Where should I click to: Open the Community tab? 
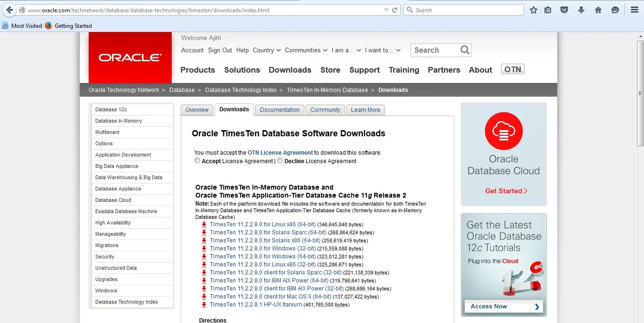(326, 110)
